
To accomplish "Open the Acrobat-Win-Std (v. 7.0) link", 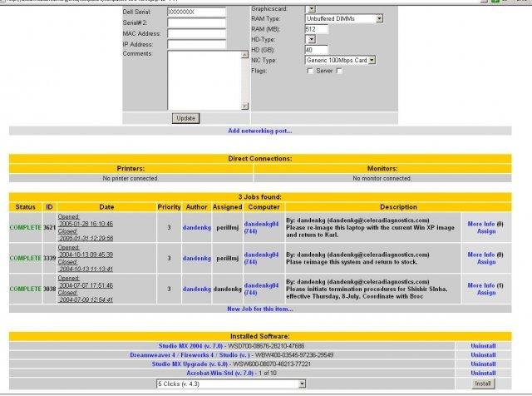I will click(x=219, y=373).
